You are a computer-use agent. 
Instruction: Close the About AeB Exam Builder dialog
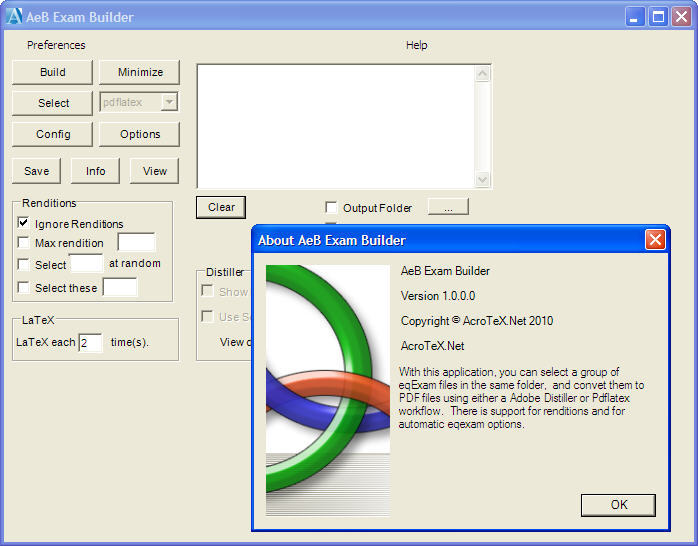click(x=655, y=240)
